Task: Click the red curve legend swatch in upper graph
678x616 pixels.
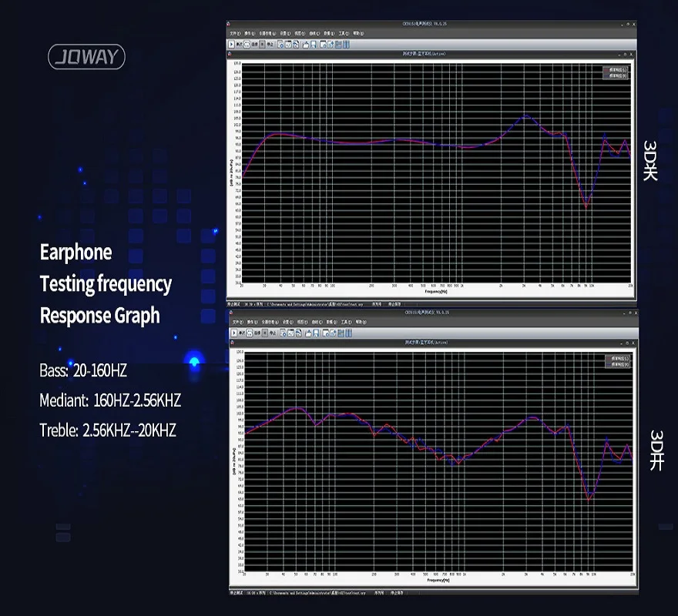Action: (x=606, y=69)
